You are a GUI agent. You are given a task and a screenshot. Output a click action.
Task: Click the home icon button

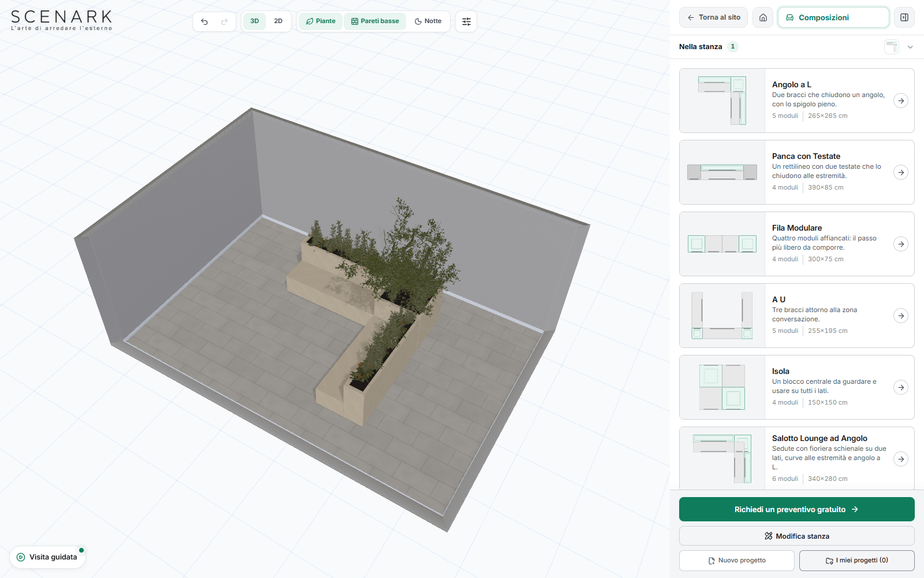(763, 17)
